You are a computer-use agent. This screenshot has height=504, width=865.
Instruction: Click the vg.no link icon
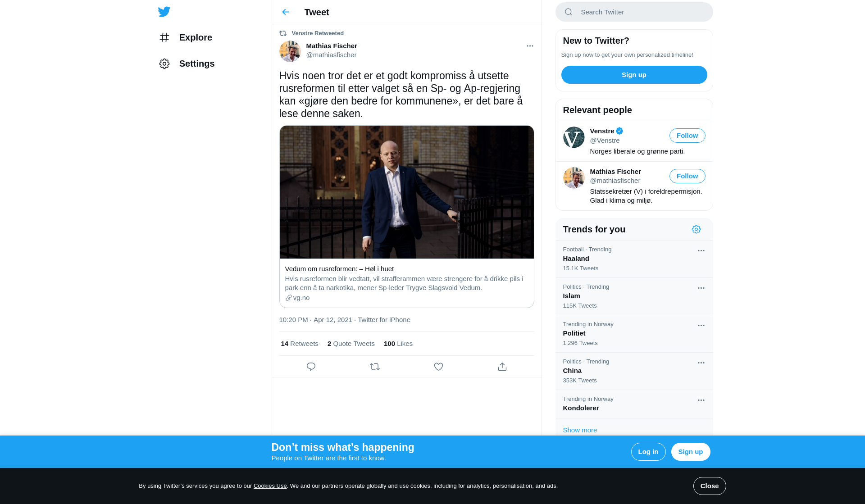[288, 298]
